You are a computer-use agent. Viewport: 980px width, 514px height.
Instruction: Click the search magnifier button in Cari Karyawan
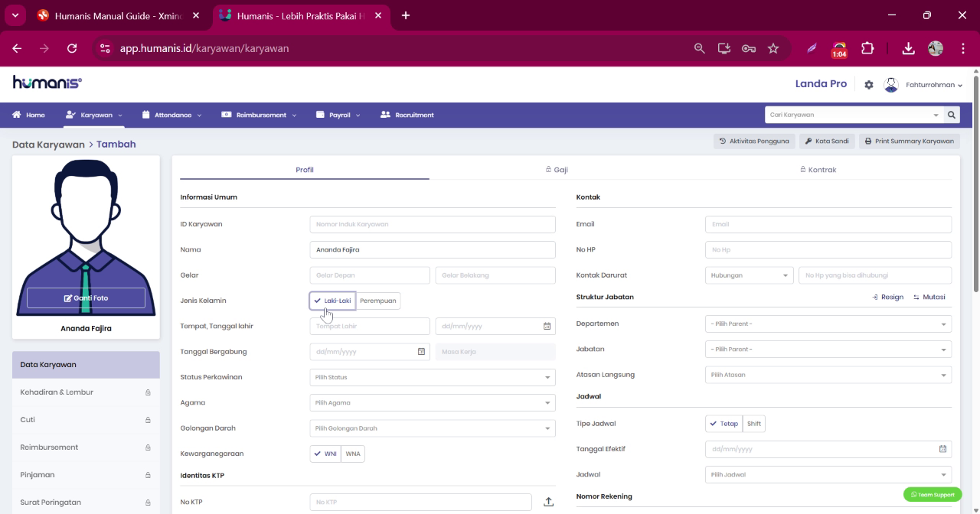coord(952,115)
